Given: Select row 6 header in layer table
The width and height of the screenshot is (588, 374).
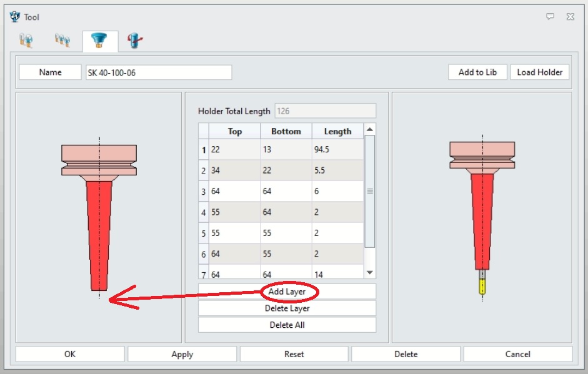Looking at the screenshot, I should pyautogui.click(x=204, y=254).
